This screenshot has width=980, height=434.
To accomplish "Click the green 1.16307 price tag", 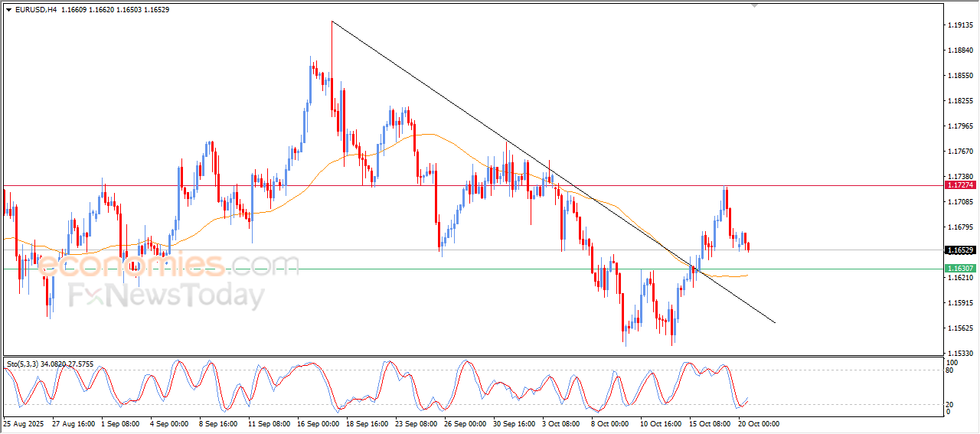I will (960, 269).
